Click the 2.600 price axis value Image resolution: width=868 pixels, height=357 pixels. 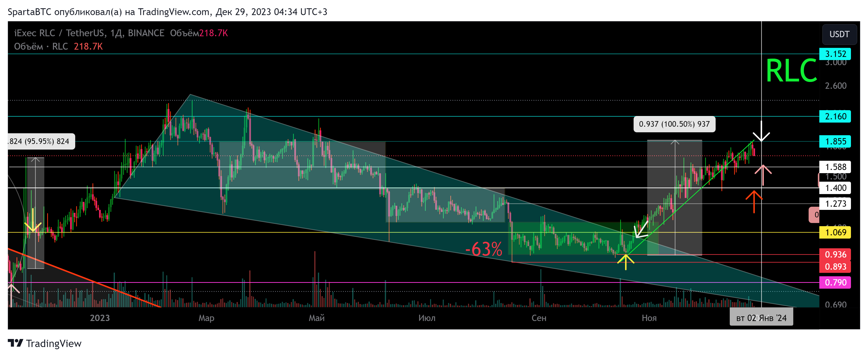(835, 86)
